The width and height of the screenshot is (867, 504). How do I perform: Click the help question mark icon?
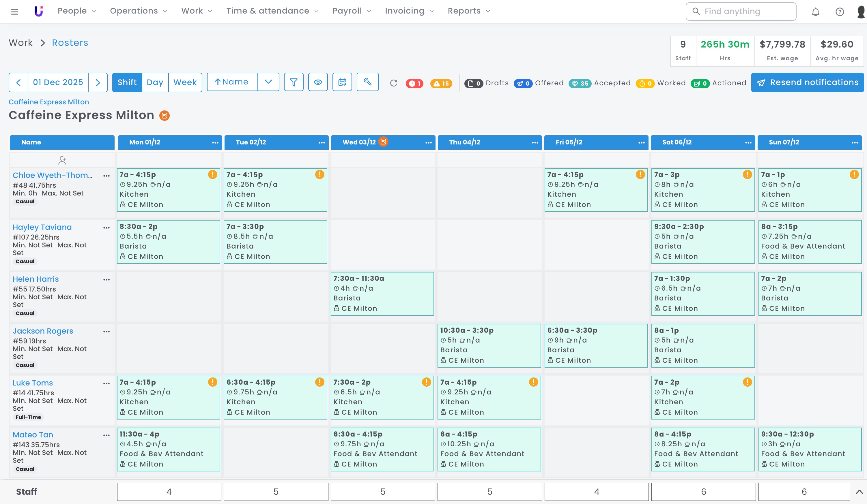(x=840, y=12)
